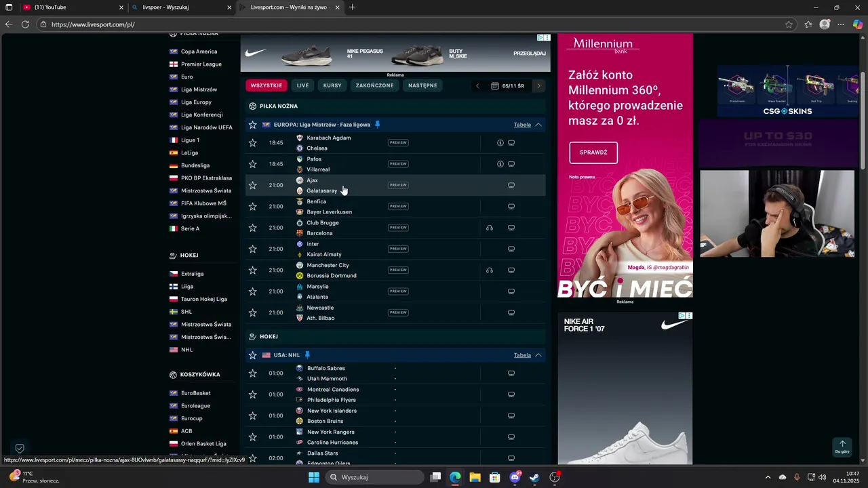Bookmark this page with the star icon
The width and height of the screenshot is (868, 488).
point(789,24)
